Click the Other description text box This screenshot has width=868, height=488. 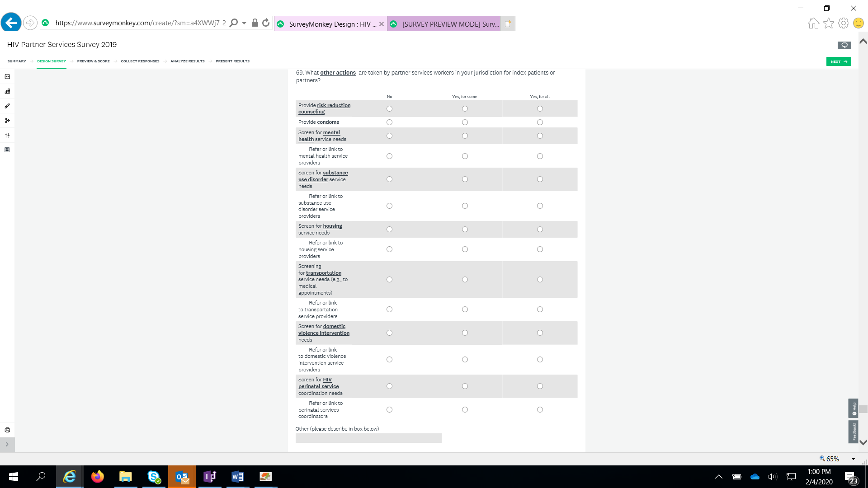pyautogui.click(x=368, y=438)
